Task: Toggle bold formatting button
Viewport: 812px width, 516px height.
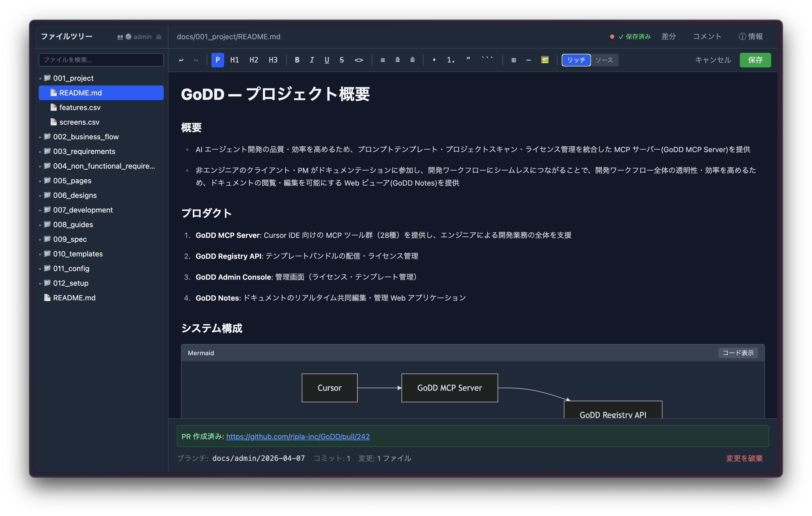Action: click(x=297, y=60)
